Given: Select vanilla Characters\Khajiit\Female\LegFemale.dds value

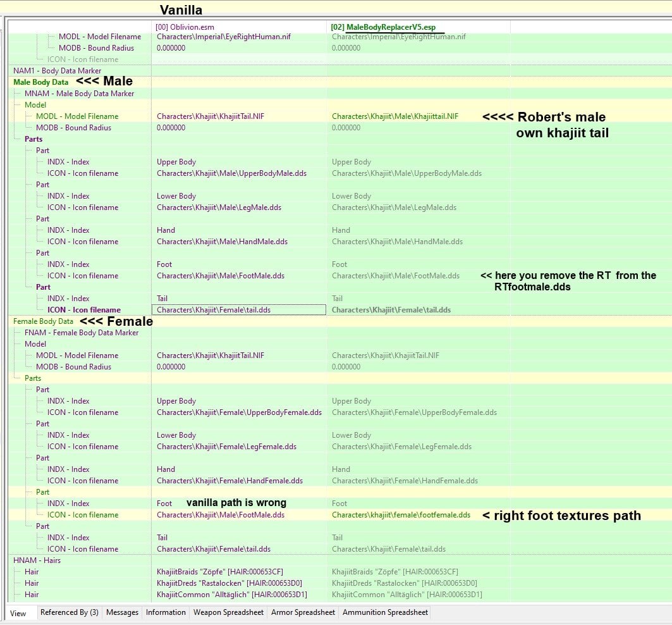Looking at the screenshot, I should (x=226, y=447).
